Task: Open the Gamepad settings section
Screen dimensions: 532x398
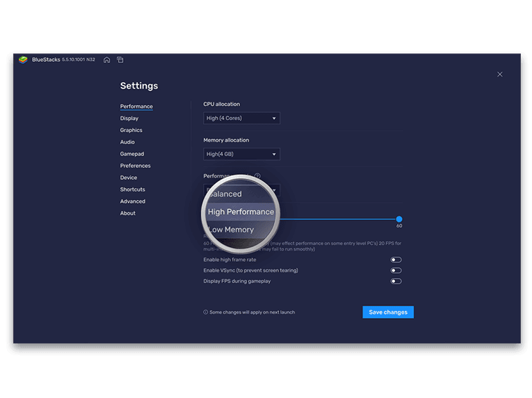Action: (x=132, y=154)
